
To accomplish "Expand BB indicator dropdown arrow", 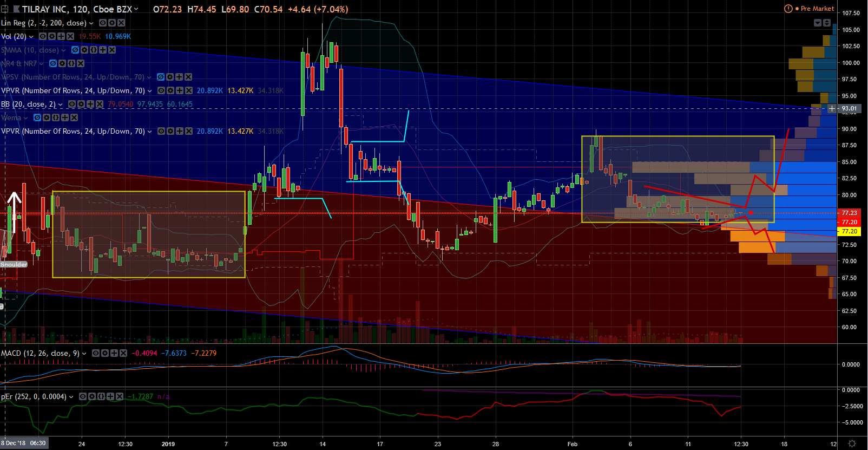I will [x=60, y=105].
